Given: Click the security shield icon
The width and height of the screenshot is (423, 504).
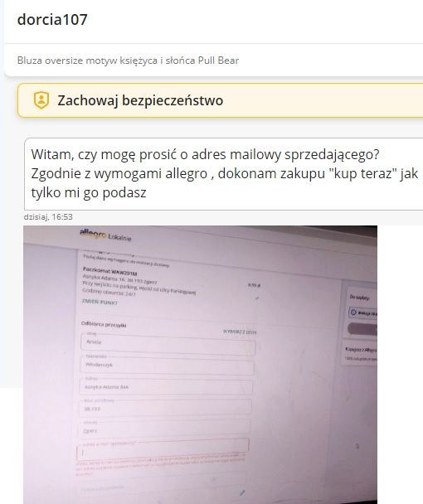Looking at the screenshot, I should (41, 100).
